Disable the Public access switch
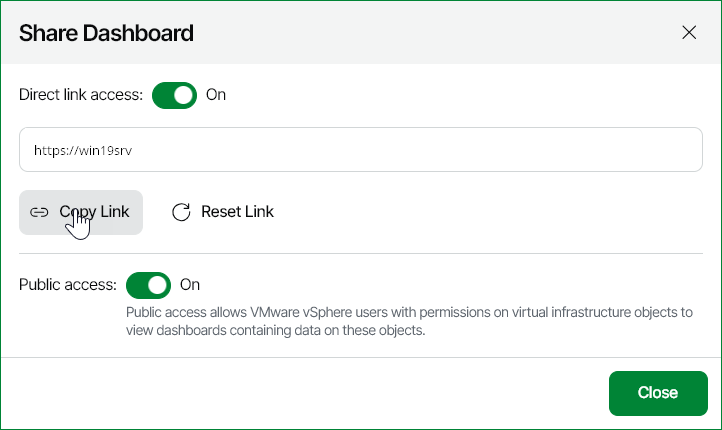 (148, 285)
